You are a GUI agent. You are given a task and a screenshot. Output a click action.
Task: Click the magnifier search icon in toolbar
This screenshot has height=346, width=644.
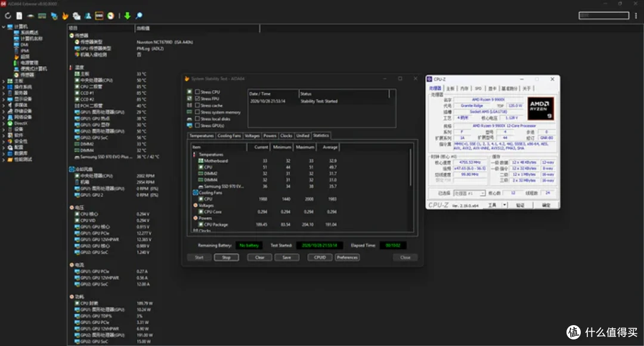(139, 16)
